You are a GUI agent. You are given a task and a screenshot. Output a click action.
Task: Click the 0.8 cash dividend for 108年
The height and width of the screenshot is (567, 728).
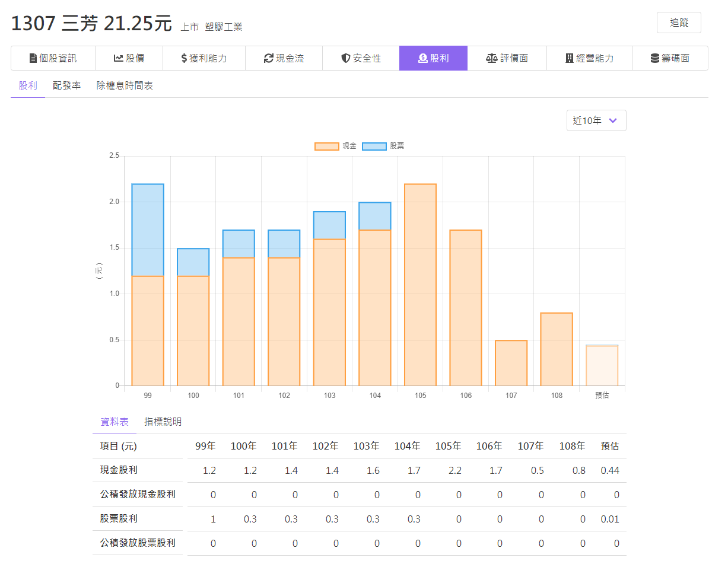click(578, 470)
